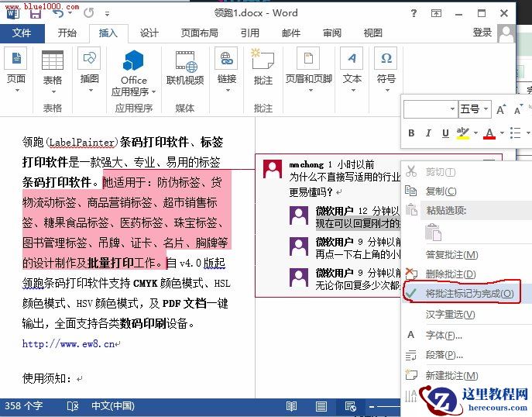Open 页眉和页脚 header and footer dropdown
532x417 pixels.
[x=308, y=70]
